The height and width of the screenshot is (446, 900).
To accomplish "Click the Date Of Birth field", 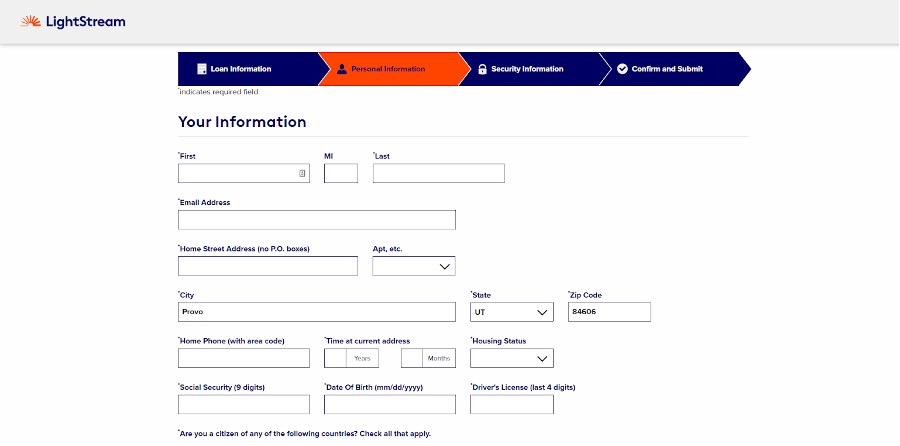I will 390,404.
